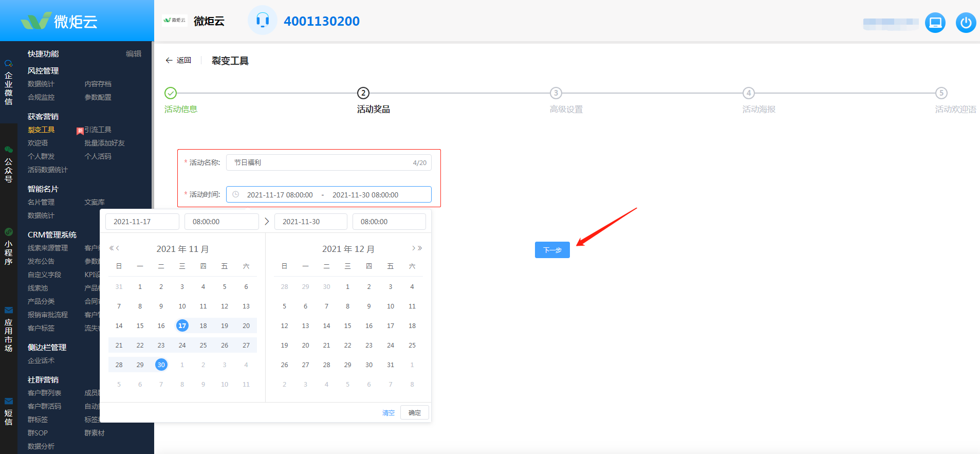Select November 30 in the calendar
Image resolution: width=980 pixels, height=454 pixels.
(161, 365)
